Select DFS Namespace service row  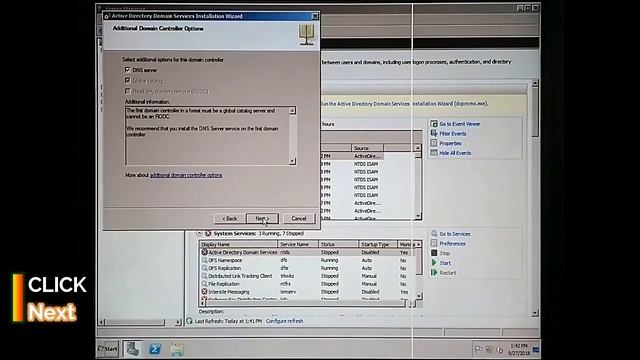(x=308, y=260)
